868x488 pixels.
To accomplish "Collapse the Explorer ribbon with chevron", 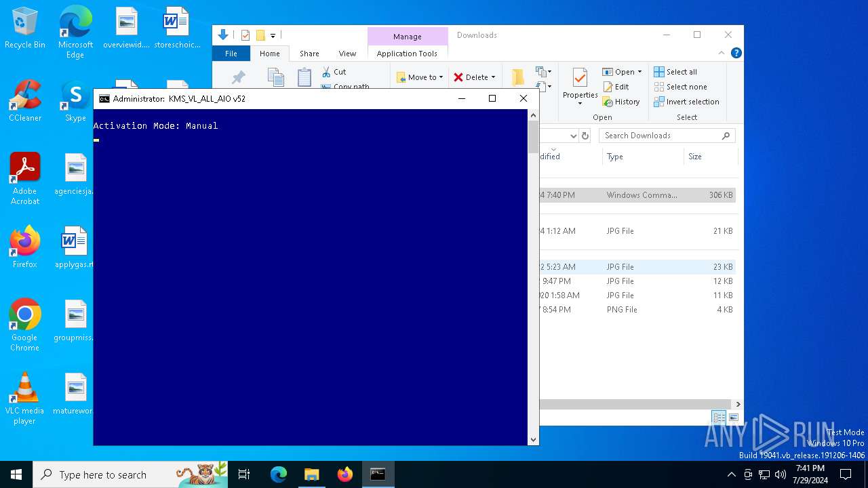I will (x=722, y=53).
